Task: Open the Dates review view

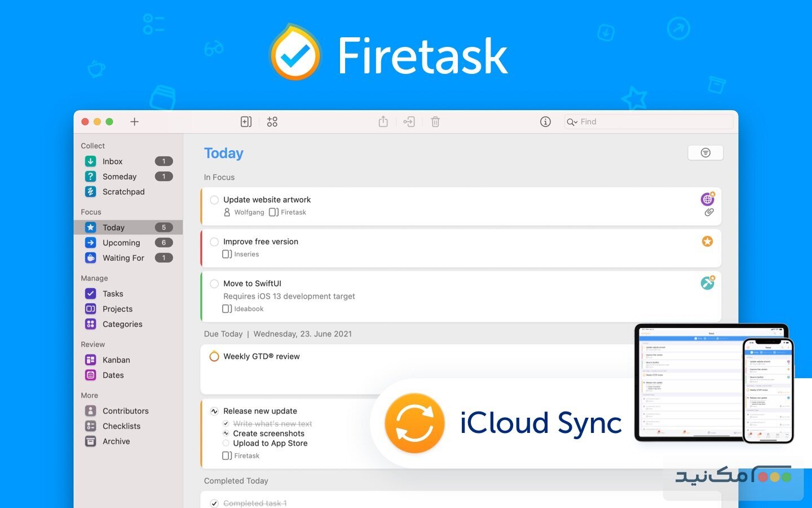Action: coord(113,375)
